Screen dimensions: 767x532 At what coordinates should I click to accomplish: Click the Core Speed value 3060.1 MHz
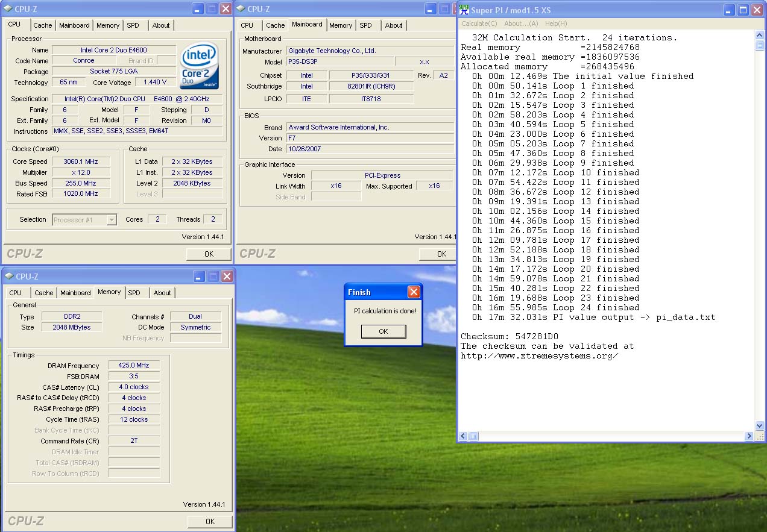tap(80, 161)
